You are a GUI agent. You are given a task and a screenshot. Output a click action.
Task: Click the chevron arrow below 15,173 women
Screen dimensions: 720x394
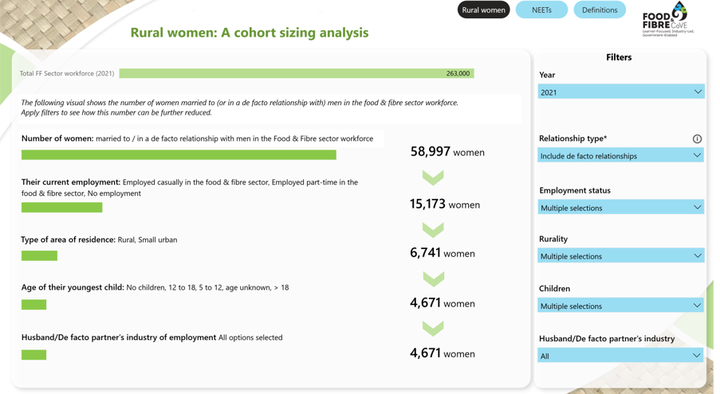tap(433, 230)
